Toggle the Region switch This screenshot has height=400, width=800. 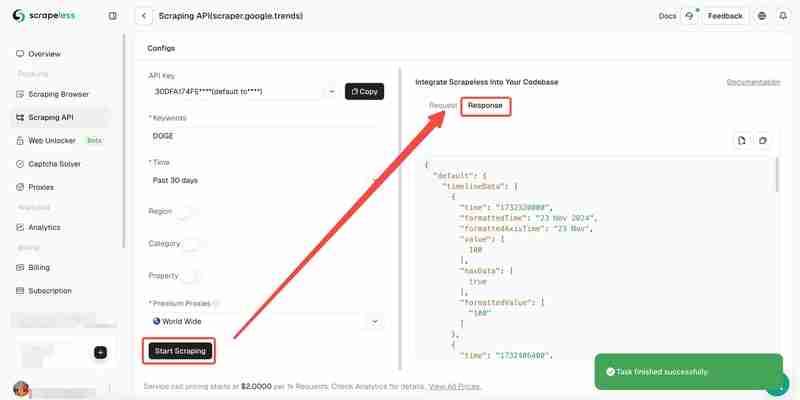[185, 212]
